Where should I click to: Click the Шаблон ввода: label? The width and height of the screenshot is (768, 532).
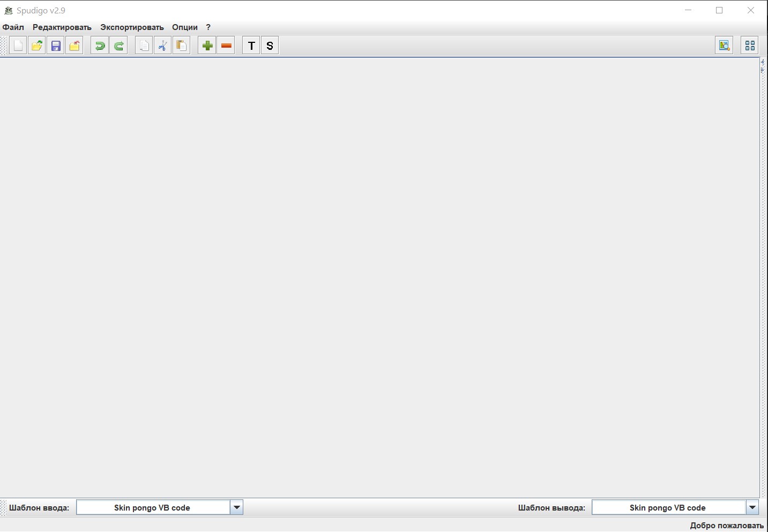[39, 508]
